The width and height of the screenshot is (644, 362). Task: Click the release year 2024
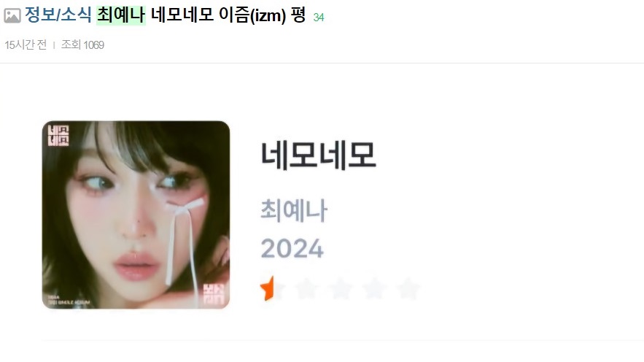(x=292, y=248)
